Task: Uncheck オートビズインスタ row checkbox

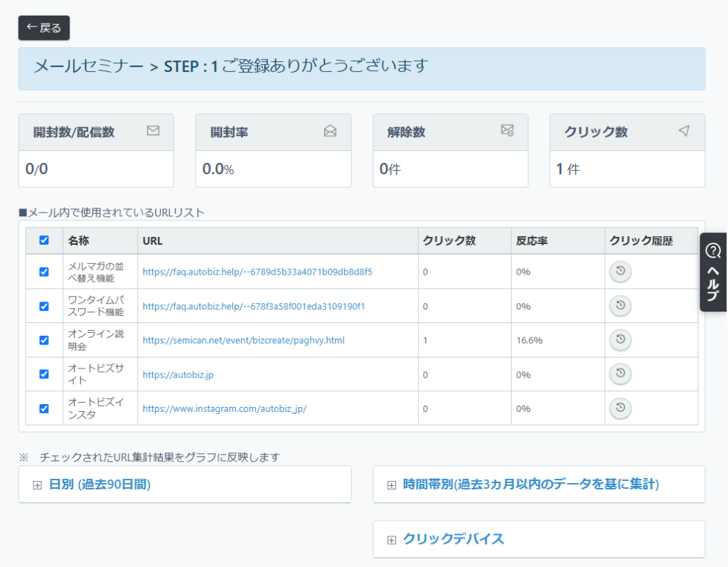Action: pyautogui.click(x=44, y=408)
